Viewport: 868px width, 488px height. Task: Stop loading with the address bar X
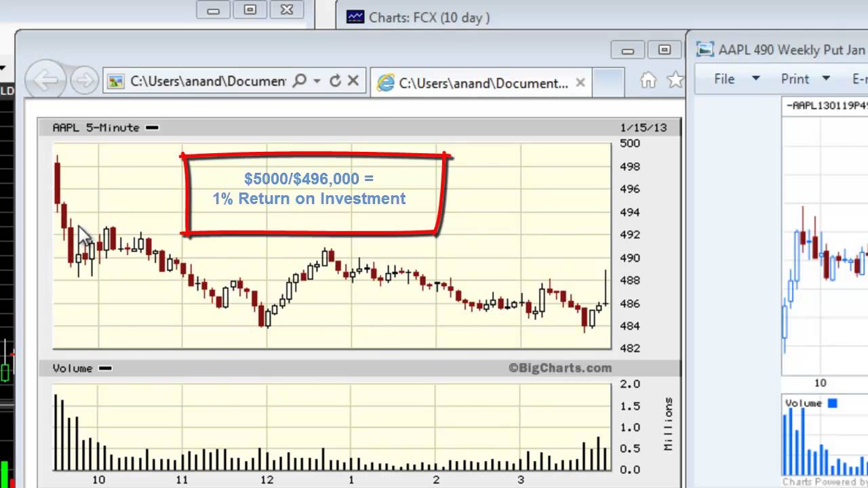point(353,81)
